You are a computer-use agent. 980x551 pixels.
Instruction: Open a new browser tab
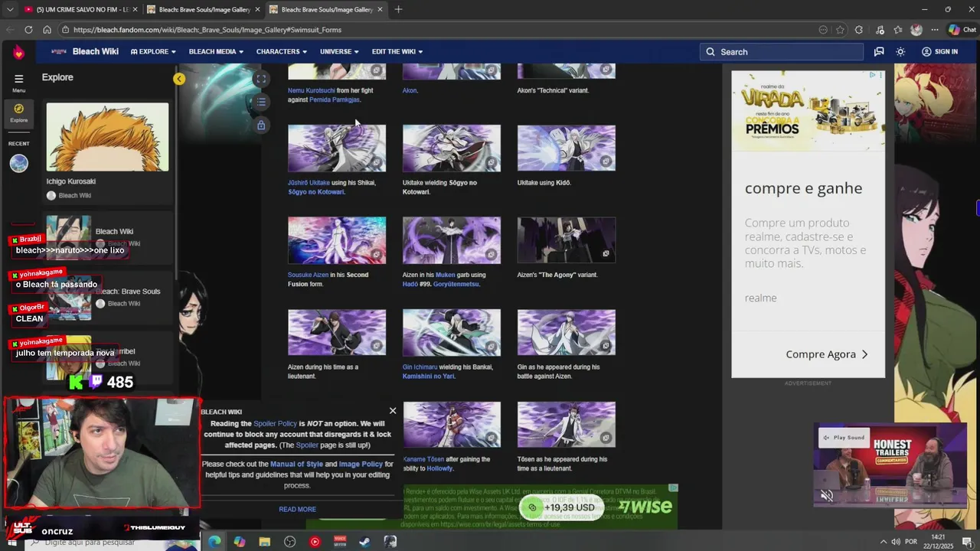coord(398,10)
